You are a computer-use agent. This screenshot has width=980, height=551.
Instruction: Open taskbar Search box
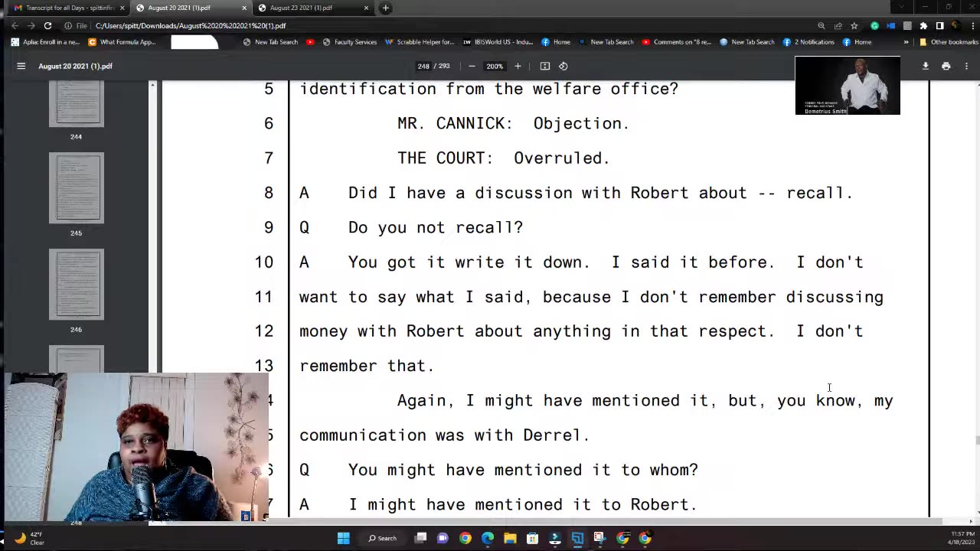(x=382, y=538)
